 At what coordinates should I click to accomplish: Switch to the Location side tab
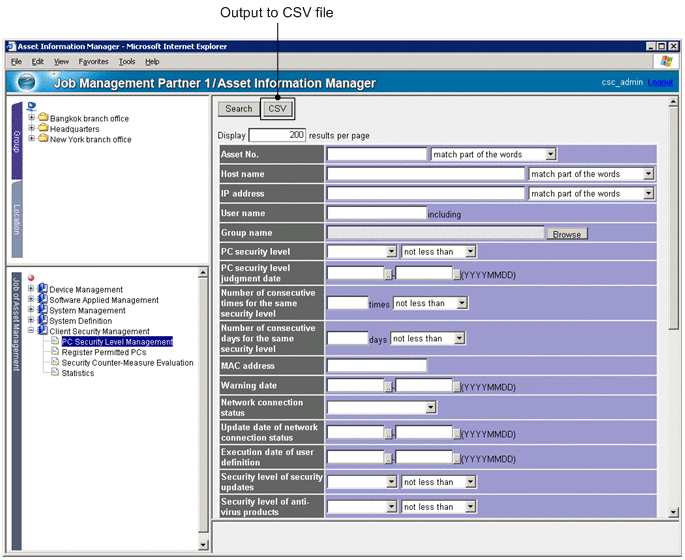(16, 220)
